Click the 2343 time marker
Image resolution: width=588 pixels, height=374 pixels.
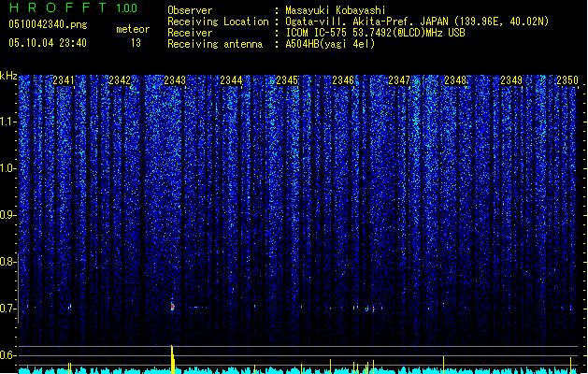click(175, 80)
